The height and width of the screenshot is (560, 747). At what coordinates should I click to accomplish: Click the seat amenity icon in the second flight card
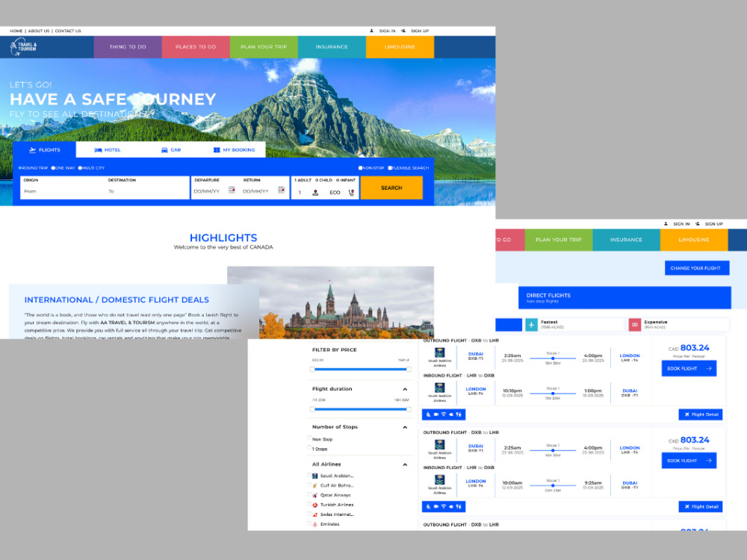pyautogui.click(x=428, y=507)
